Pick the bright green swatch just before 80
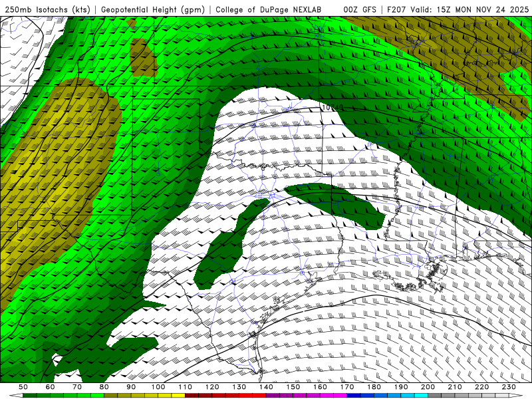The image size is (532, 399). pos(97,395)
